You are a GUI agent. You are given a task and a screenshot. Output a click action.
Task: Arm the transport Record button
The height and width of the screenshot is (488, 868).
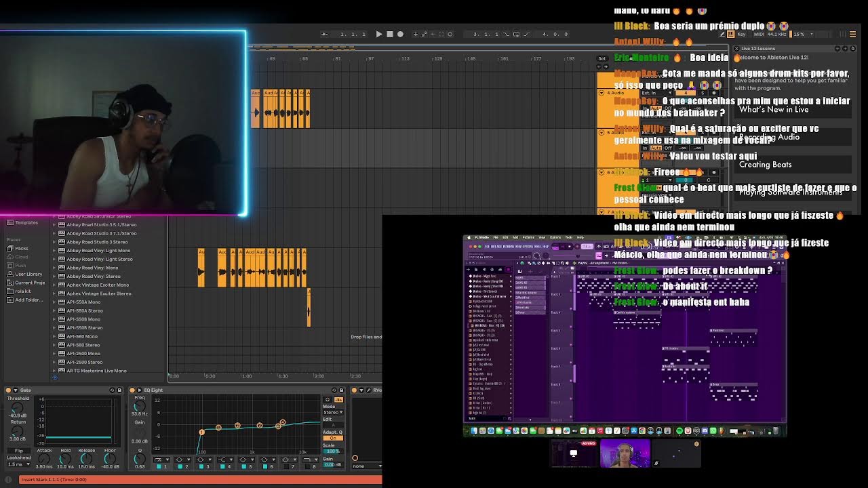[x=400, y=34]
